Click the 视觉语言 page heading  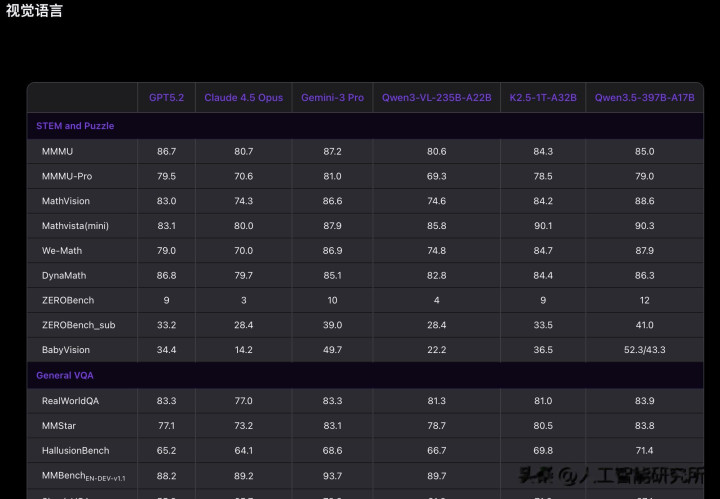point(34,10)
